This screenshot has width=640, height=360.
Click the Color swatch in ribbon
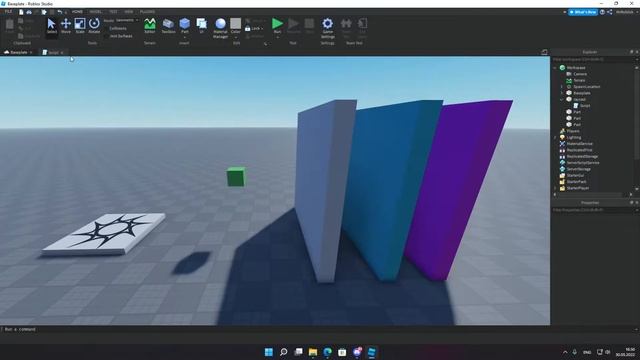point(236,24)
